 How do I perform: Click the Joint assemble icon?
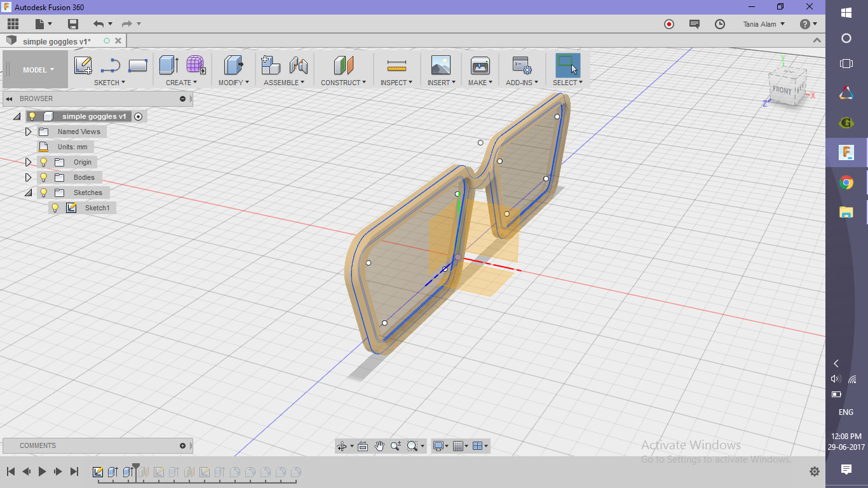(299, 65)
